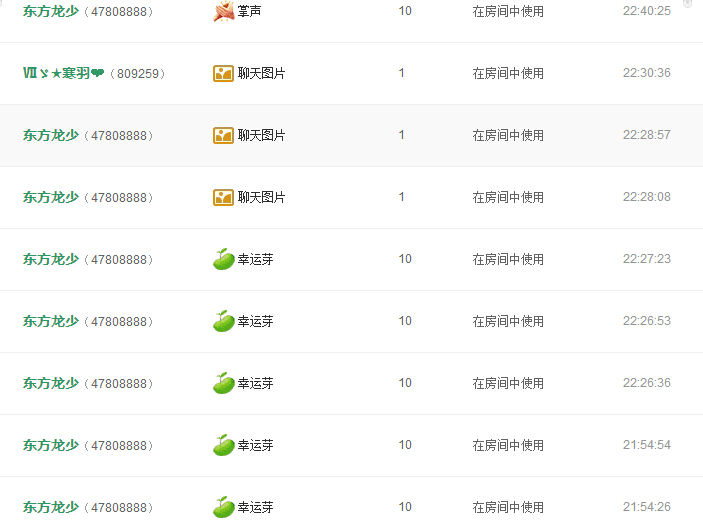This screenshot has width=703, height=532.
Task: Click the 22:30:36 timestamp cell
Action: (x=646, y=73)
